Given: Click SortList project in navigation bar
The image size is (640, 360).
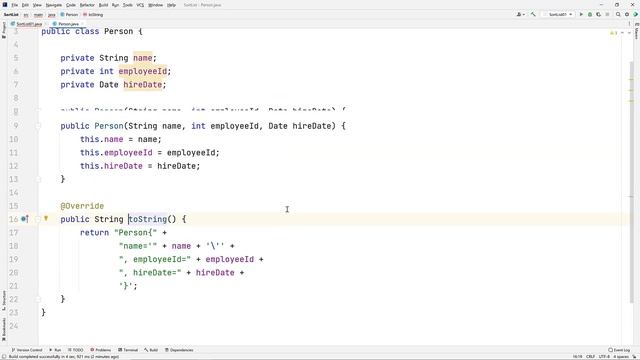Looking at the screenshot, I should pos(11,15).
